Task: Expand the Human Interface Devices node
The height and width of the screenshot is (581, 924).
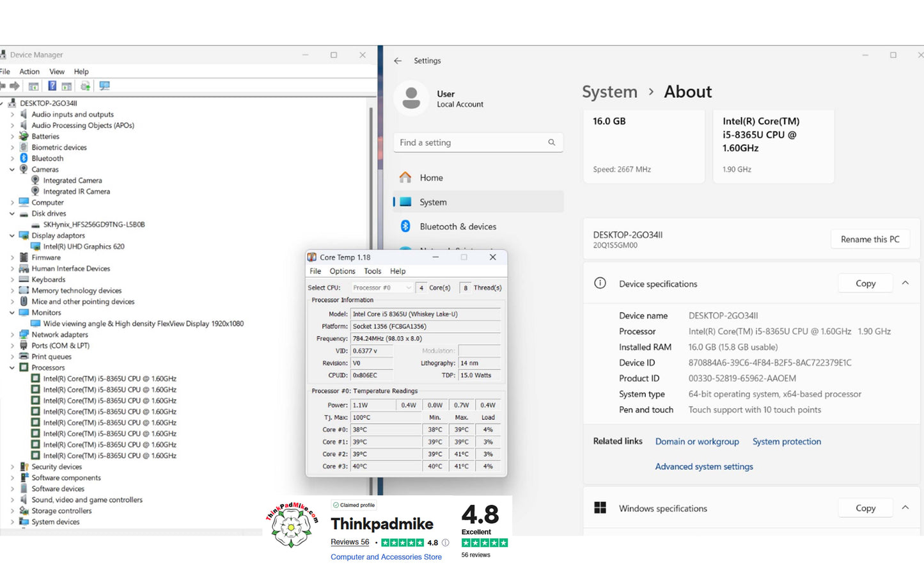Action: 12,269
